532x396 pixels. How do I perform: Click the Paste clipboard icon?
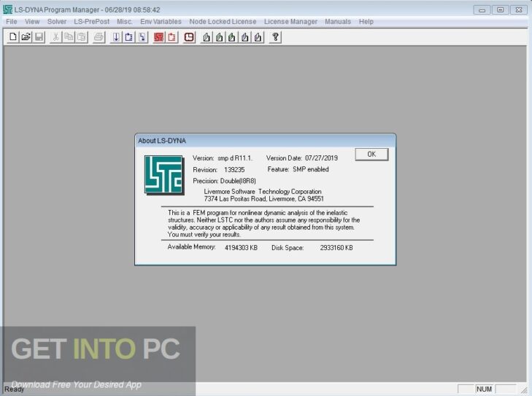point(82,37)
